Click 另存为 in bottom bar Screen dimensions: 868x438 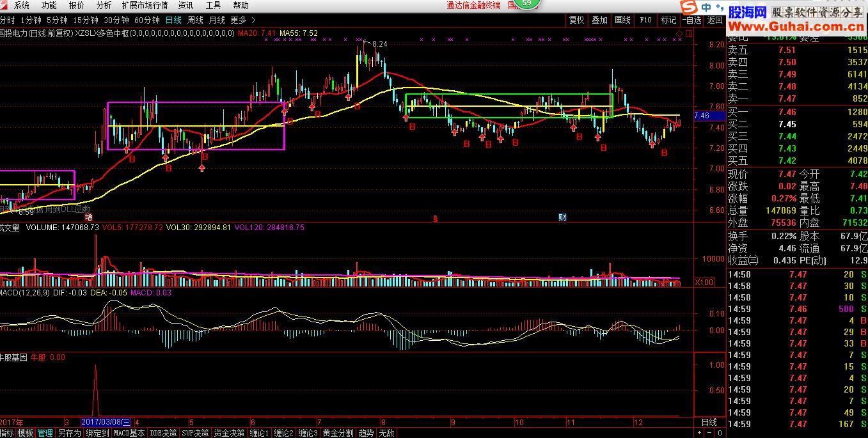(x=70, y=433)
